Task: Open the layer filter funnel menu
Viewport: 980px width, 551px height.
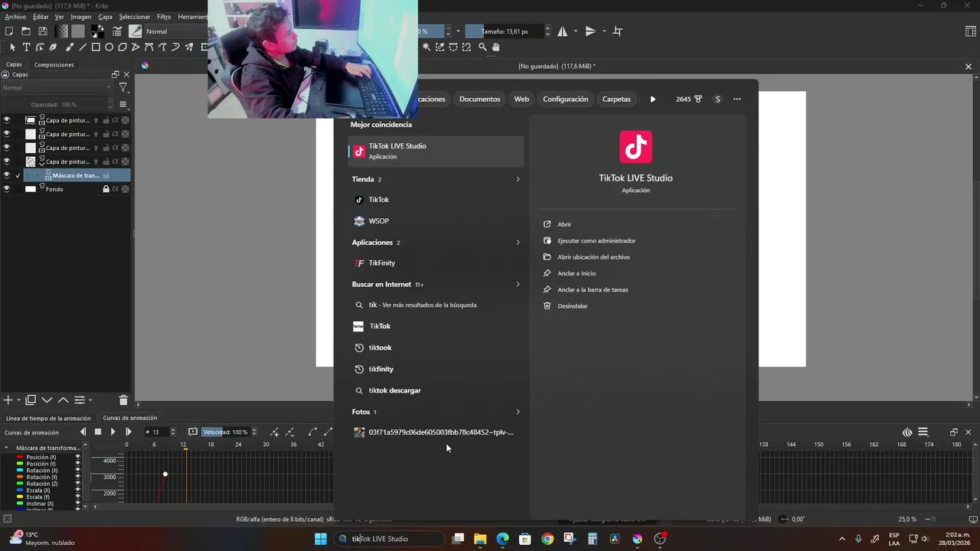Action: point(122,88)
